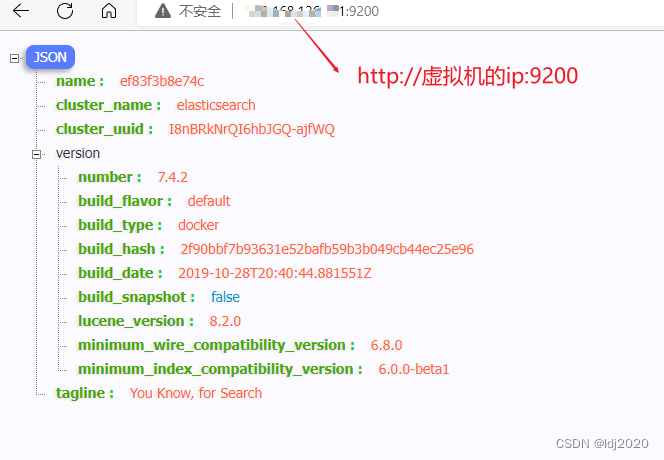Reload the page with the refresh icon
This screenshot has width=664, height=460.
(65, 11)
